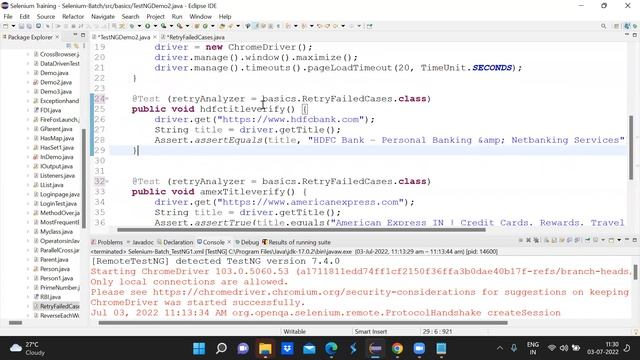The width and height of the screenshot is (640, 360).
Task: Select FireFoxLaunch file in Package Explorer
Action: pos(56,120)
